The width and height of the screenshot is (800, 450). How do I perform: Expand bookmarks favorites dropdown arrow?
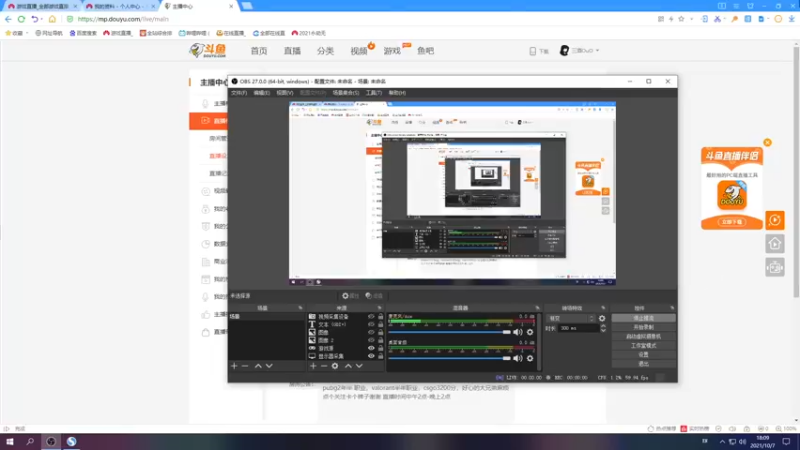click(27, 33)
